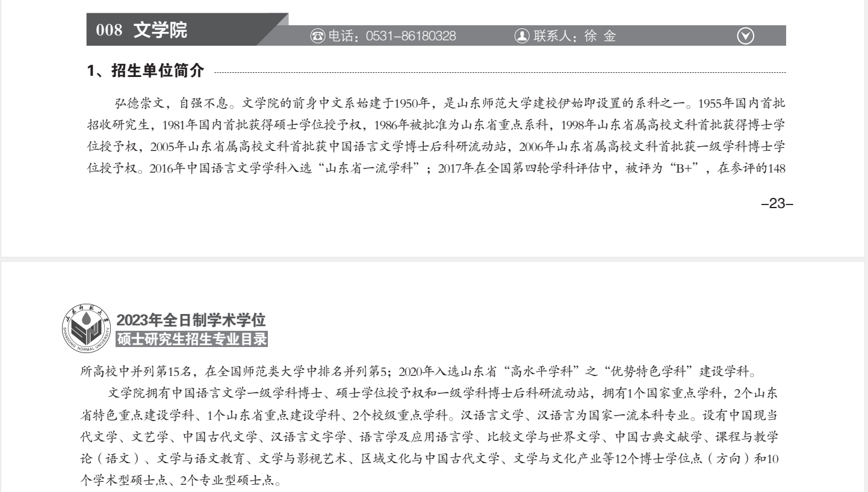Click the quoted text "山东省一流学科"
The height and width of the screenshot is (492, 868).
pos(377,167)
